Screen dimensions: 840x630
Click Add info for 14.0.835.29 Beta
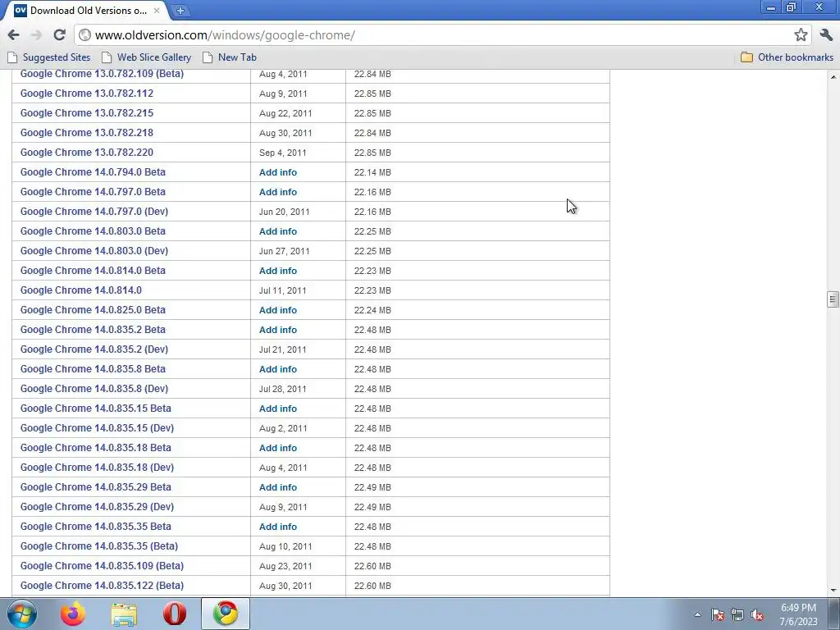click(x=278, y=487)
